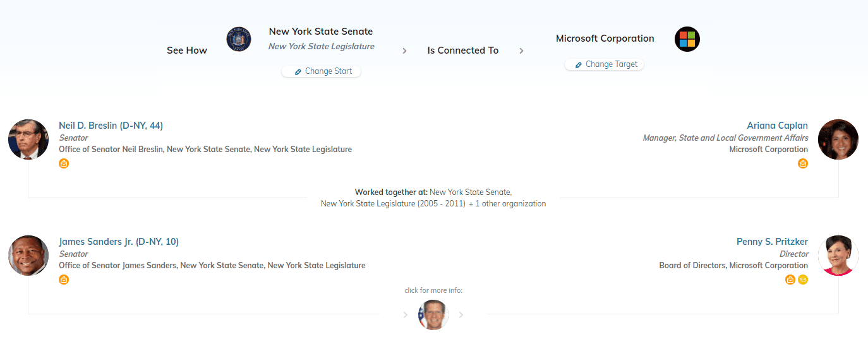
Task: Open the James Sanders Jr. (D-NY, 10) link
Action: tap(119, 242)
